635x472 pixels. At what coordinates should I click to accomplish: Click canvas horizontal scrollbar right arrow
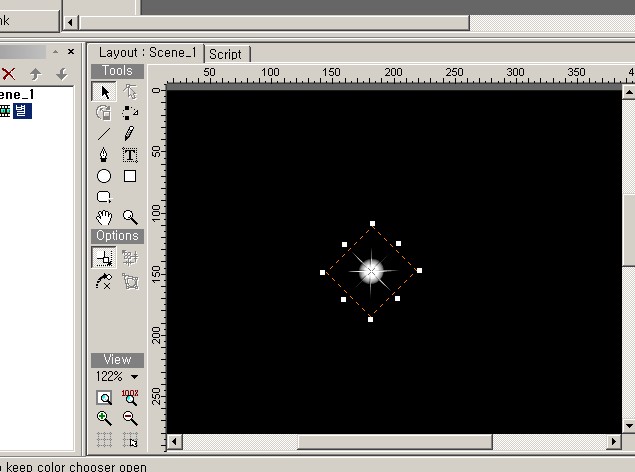point(614,441)
